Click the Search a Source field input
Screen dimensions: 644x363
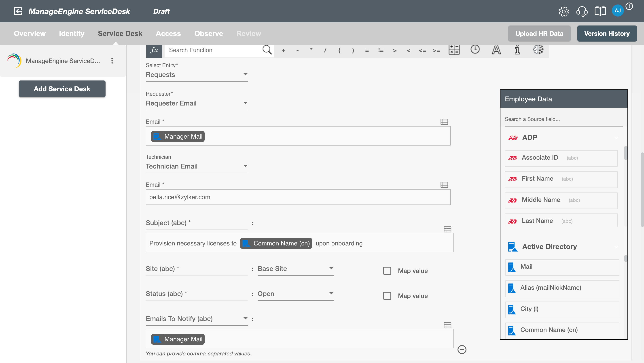(x=563, y=119)
